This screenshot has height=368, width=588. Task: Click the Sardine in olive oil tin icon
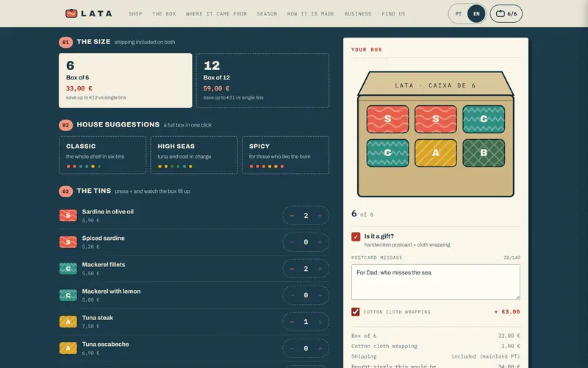point(68,216)
